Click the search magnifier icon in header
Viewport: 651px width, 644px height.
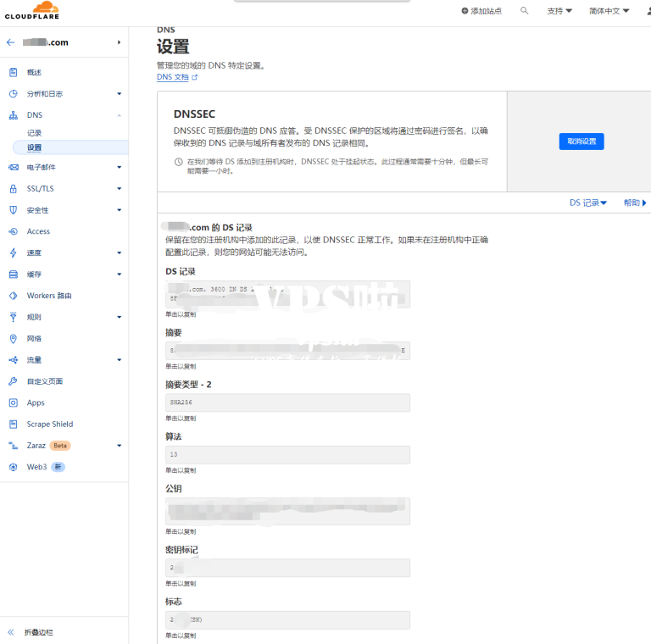[x=525, y=11]
